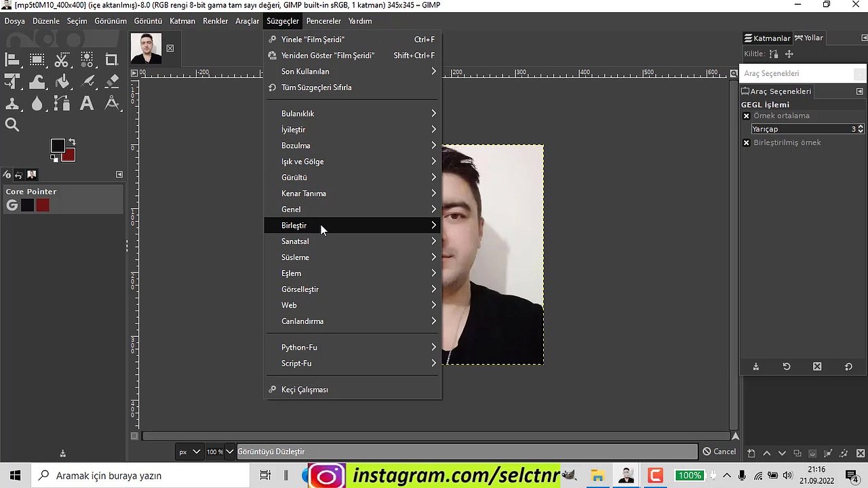The image size is (868, 488).
Task: Save tool preset icon in tool options
Action: point(755,367)
